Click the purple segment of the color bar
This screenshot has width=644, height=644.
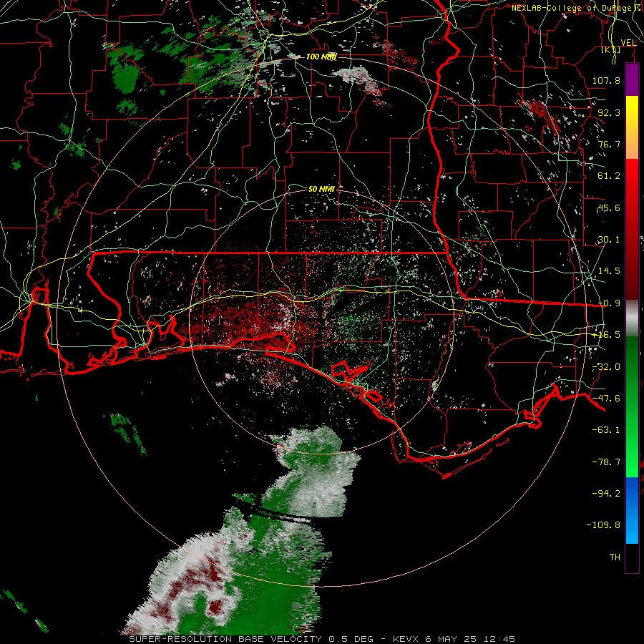[x=632, y=80]
